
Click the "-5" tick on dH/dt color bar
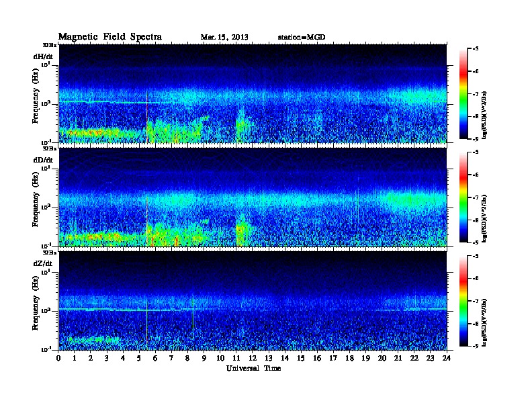476,49
